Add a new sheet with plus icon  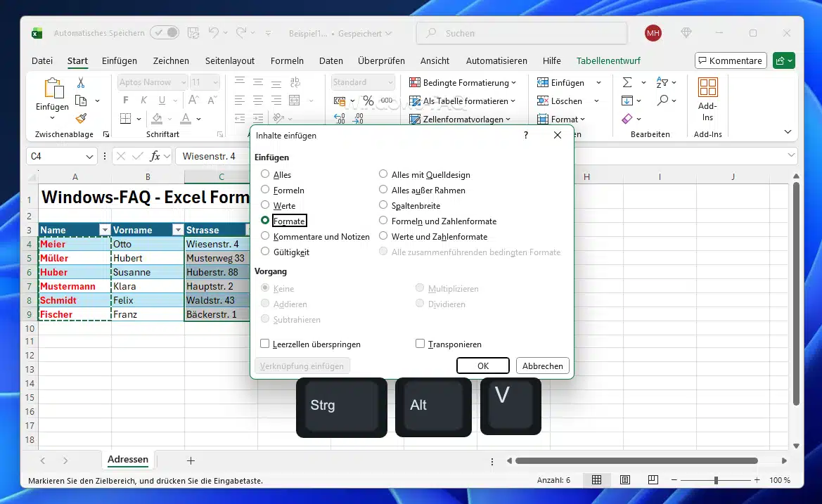click(191, 460)
